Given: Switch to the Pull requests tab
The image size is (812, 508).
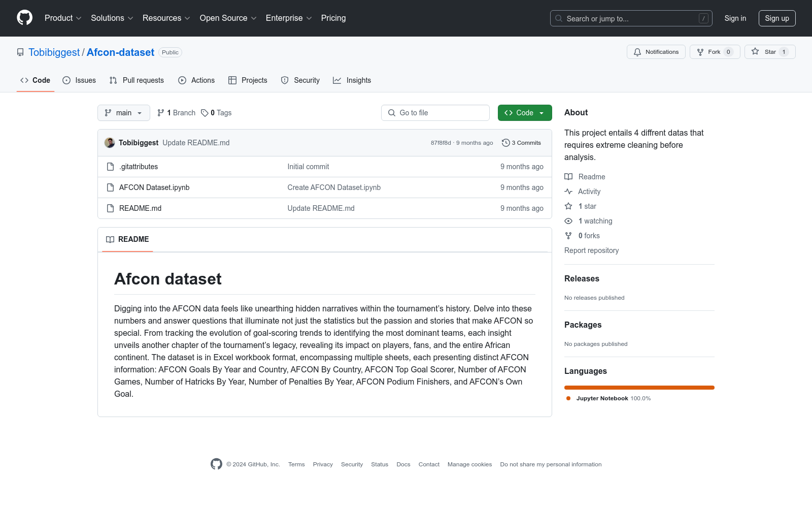Looking at the screenshot, I should click(137, 80).
